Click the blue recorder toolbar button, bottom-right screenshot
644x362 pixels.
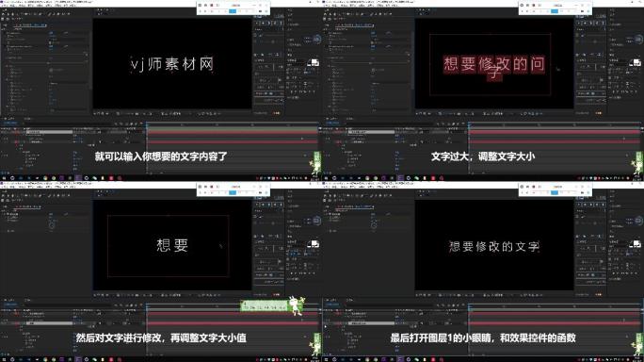click(555, 192)
